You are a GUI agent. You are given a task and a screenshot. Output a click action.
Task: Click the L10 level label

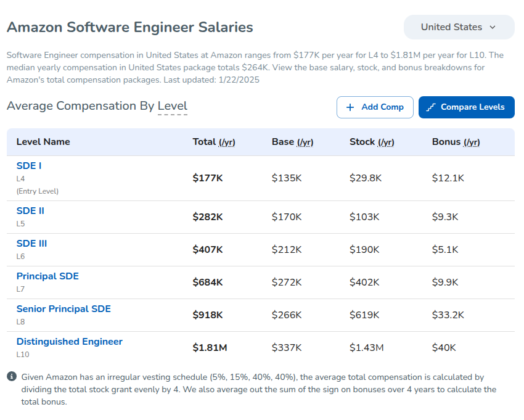point(23,355)
